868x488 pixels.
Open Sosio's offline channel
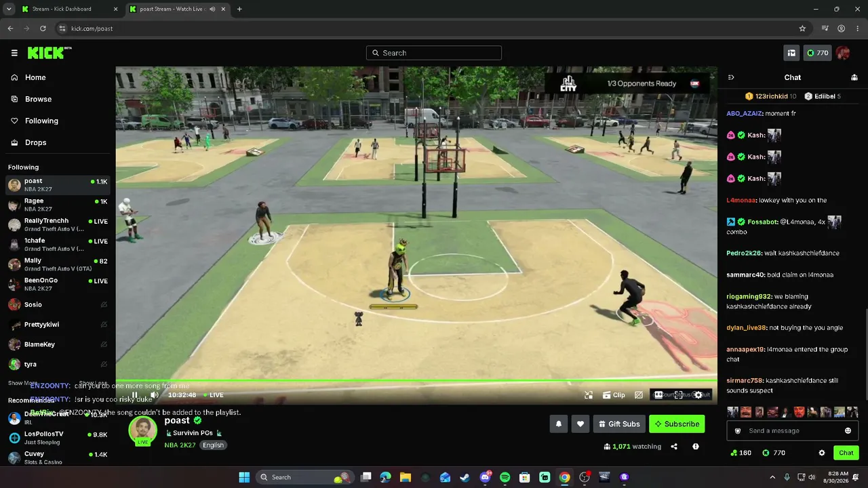(58, 304)
